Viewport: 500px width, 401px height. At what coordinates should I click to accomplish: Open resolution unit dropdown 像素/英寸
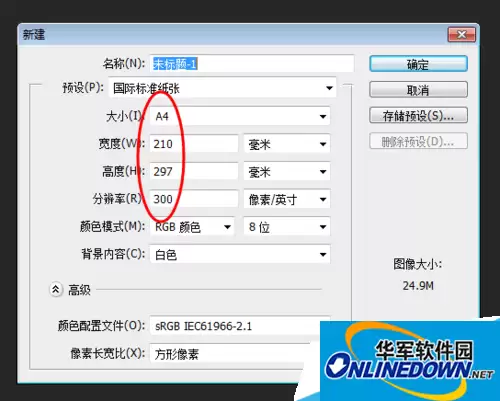coord(287,199)
